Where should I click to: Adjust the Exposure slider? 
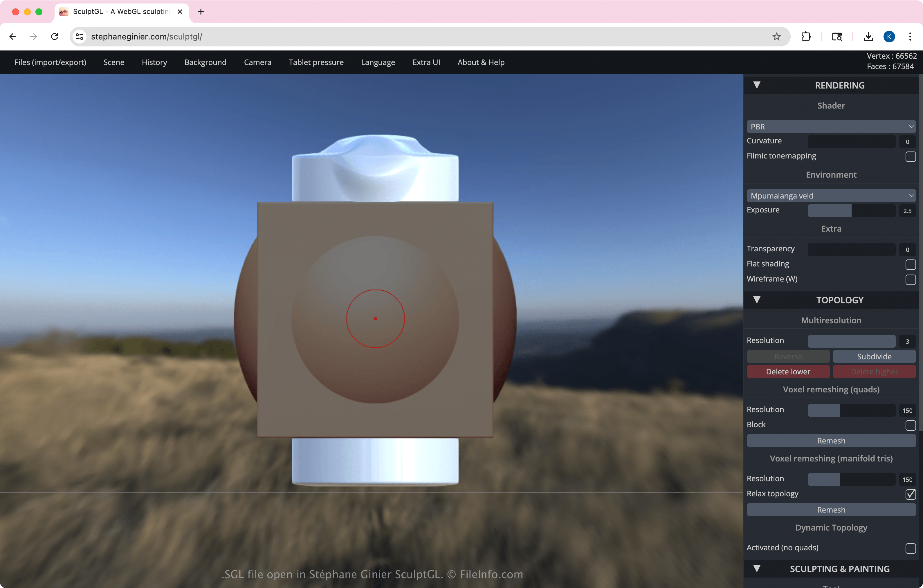tap(851, 210)
